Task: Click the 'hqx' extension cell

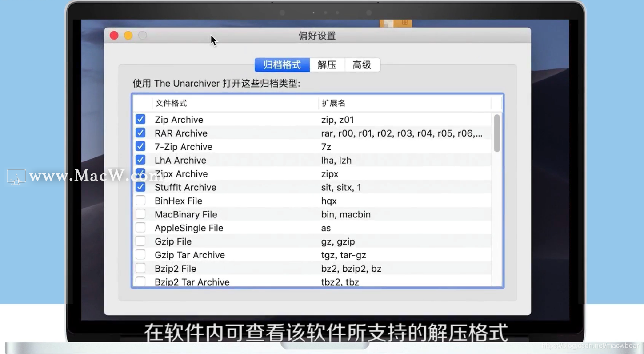Action: coord(329,201)
